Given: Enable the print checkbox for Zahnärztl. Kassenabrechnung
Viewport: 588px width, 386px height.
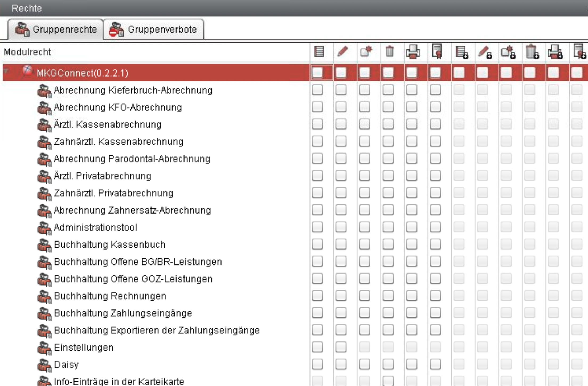Looking at the screenshot, I should (x=412, y=141).
